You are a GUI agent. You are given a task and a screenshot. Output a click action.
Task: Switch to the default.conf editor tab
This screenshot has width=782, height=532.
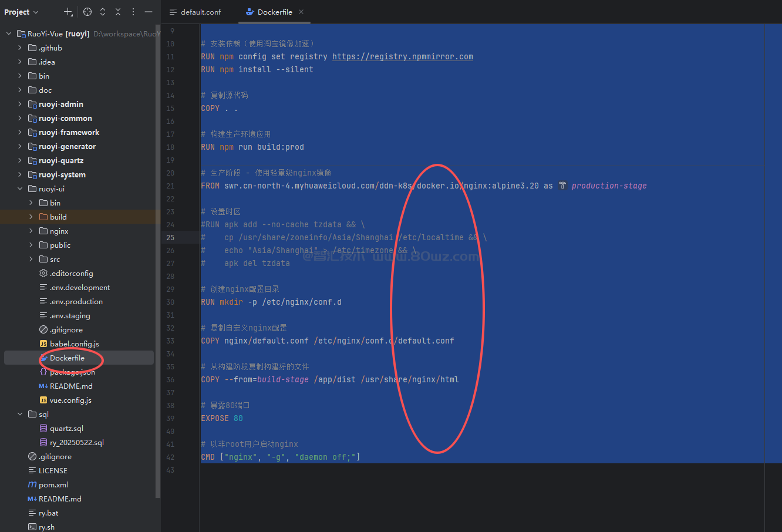pyautogui.click(x=195, y=12)
